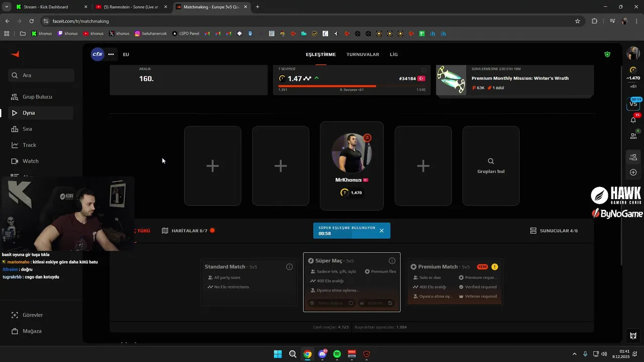Click the #34184 ranking text

click(x=408, y=78)
